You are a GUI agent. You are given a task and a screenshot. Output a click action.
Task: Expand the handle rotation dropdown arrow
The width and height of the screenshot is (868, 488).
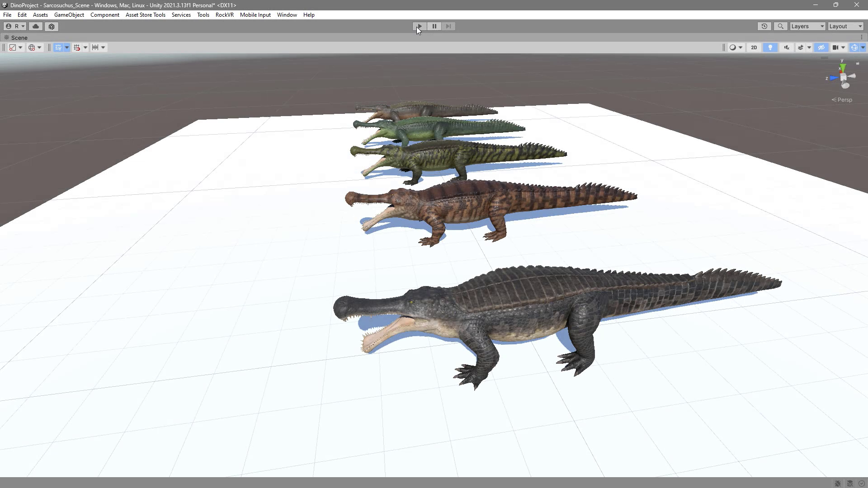click(x=39, y=47)
